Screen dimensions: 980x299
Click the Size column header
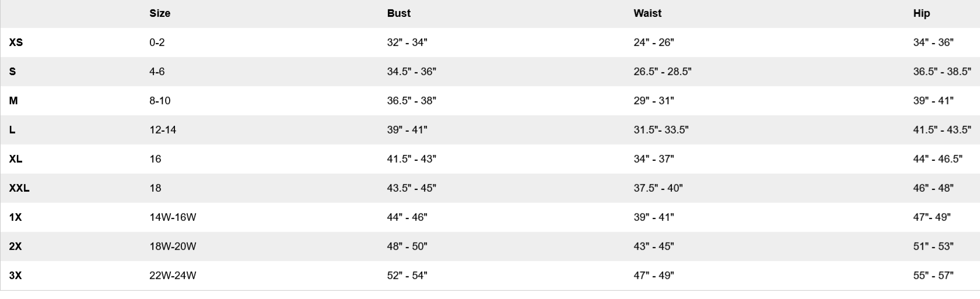[159, 13]
